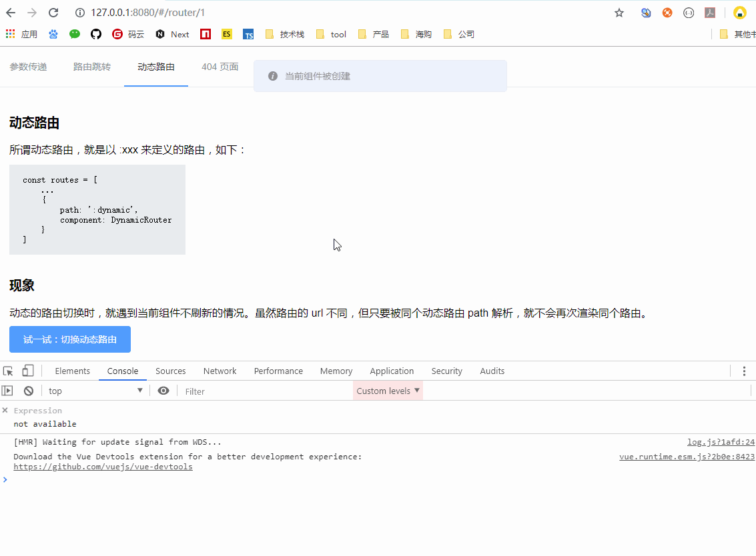Open the 公司 bookmark folder
This screenshot has width=756, height=556.
[x=459, y=34]
